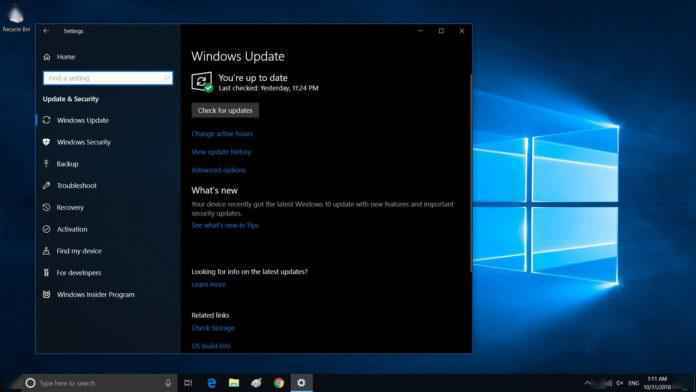Click the Find a setting search box
The image size is (696, 392).
tap(108, 78)
